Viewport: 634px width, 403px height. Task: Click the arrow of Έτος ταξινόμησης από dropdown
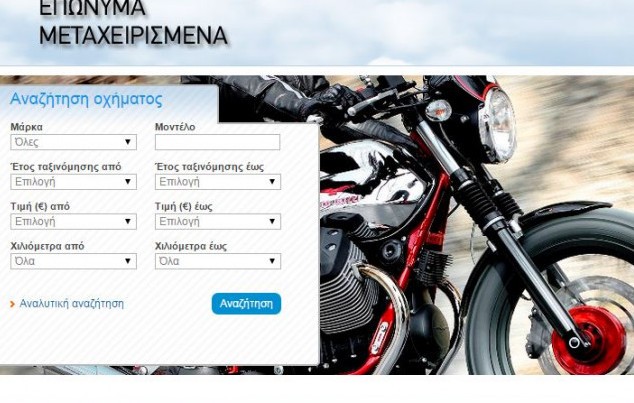[128, 182]
